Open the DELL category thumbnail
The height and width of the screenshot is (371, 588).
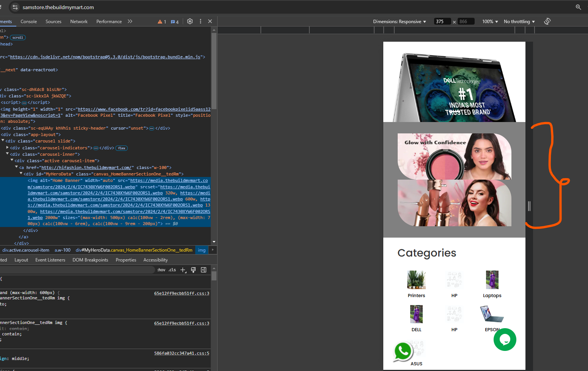pyautogui.click(x=416, y=314)
